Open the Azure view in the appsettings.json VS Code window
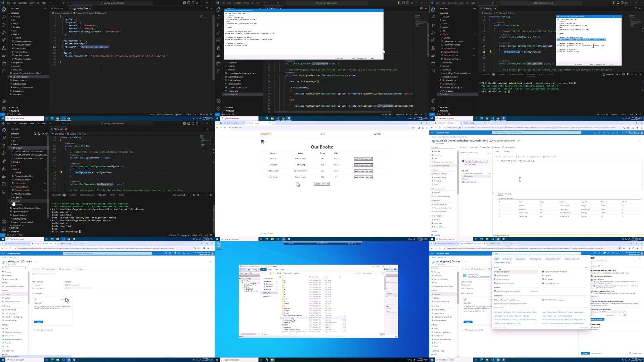Screen dimensions: 644x362 [4, 48]
